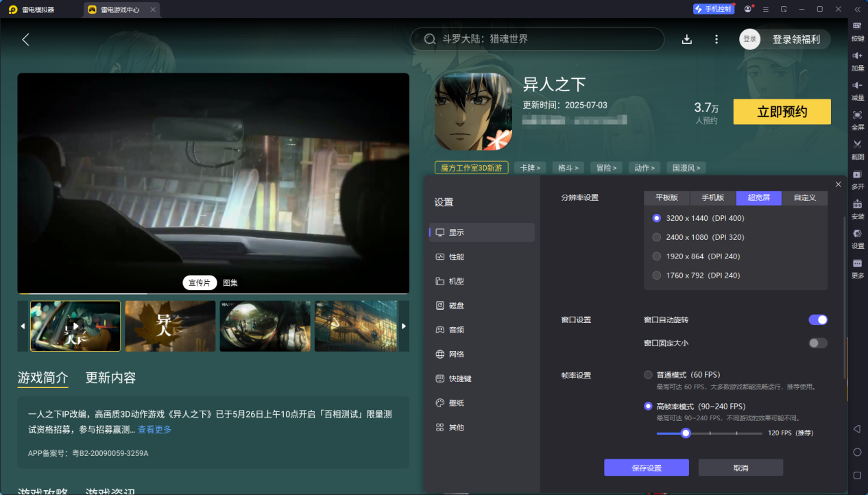Expand the 卡牌 category tag
The width and height of the screenshot is (868, 495).
(530, 167)
